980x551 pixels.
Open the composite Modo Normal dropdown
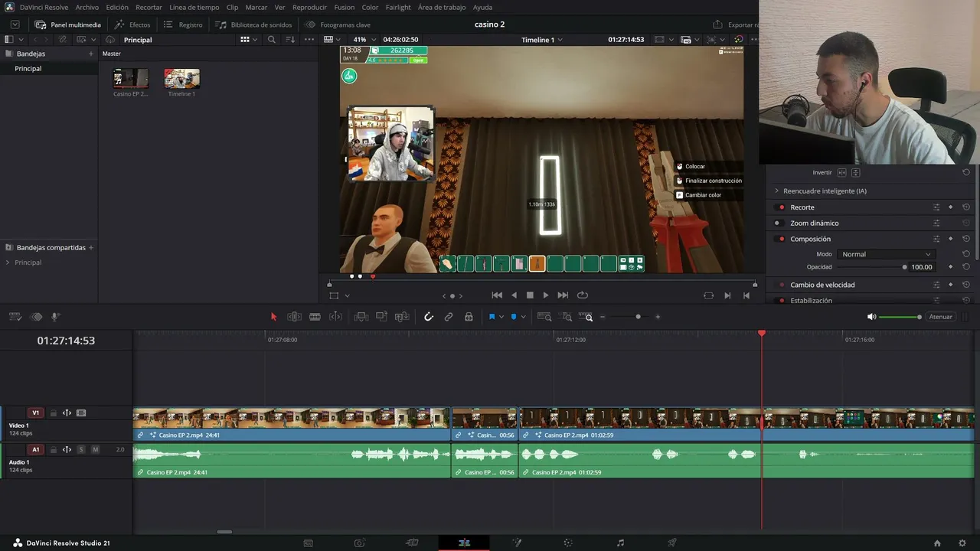(x=885, y=254)
